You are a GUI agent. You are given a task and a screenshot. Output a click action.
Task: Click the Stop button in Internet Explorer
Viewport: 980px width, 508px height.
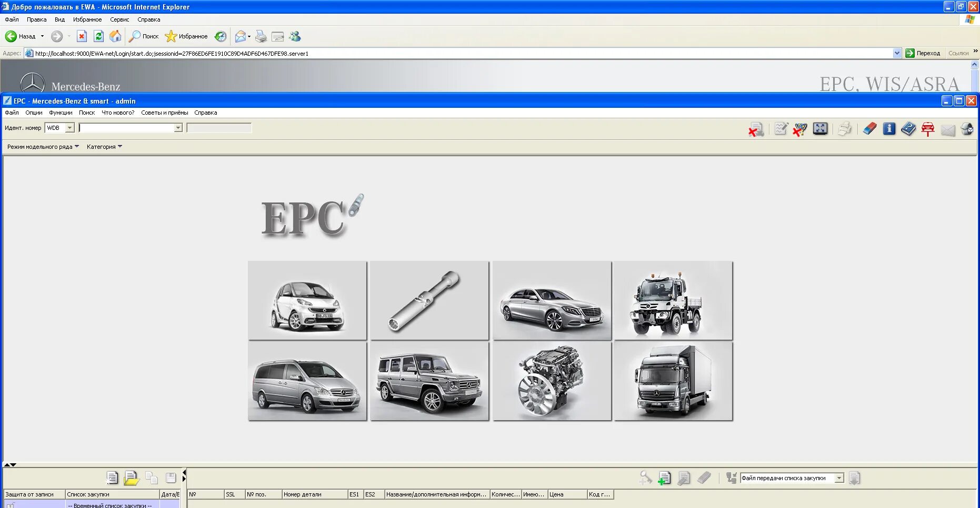point(82,36)
